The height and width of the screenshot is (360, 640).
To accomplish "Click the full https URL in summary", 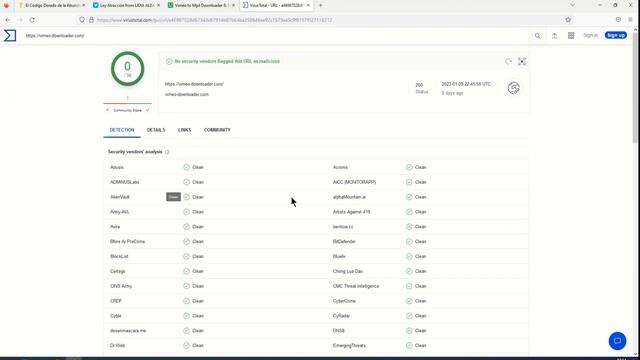I will tap(194, 84).
